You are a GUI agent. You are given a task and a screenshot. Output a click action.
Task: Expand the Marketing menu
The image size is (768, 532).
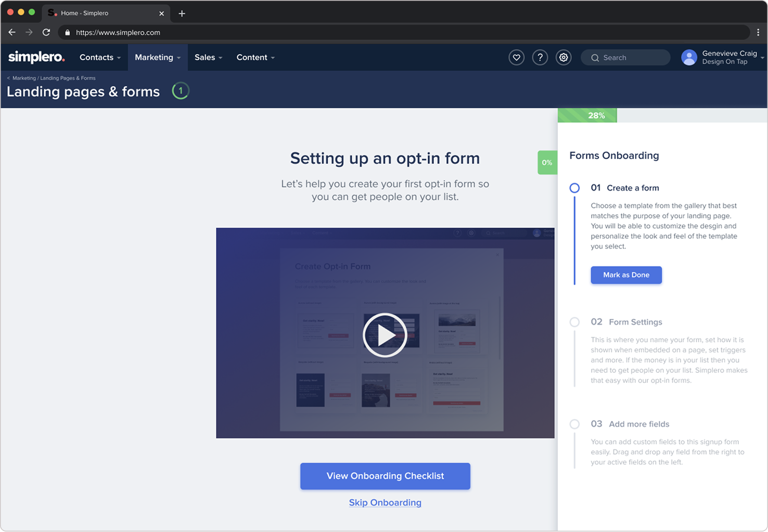(158, 58)
